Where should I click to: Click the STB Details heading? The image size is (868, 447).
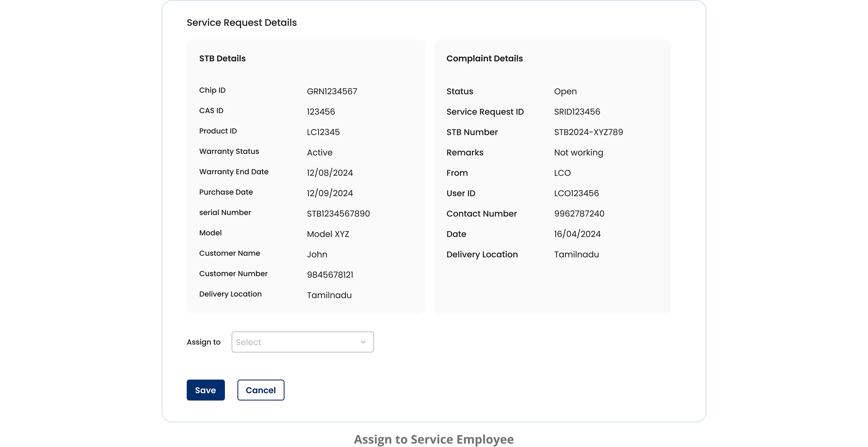click(x=222, y=58)
